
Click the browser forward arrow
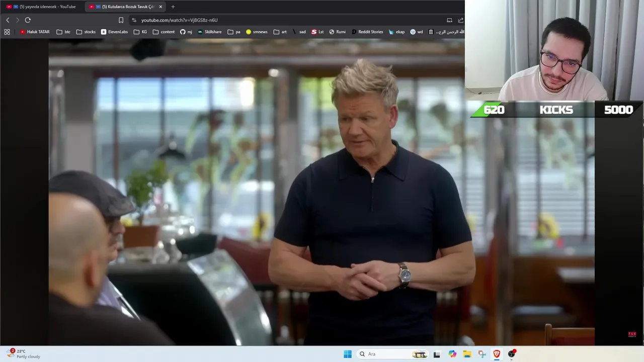click(17, 20)
